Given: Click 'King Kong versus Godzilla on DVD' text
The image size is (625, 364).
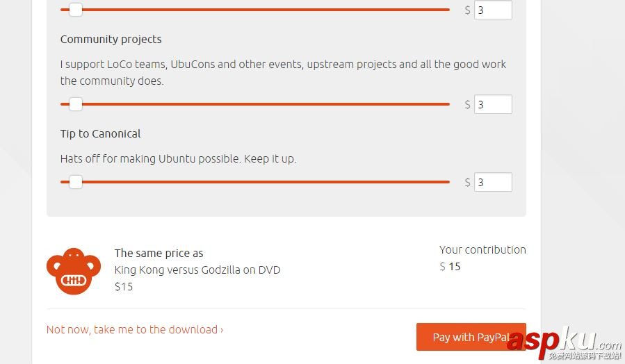Looking at the screenshot, I should click(197, 270).
